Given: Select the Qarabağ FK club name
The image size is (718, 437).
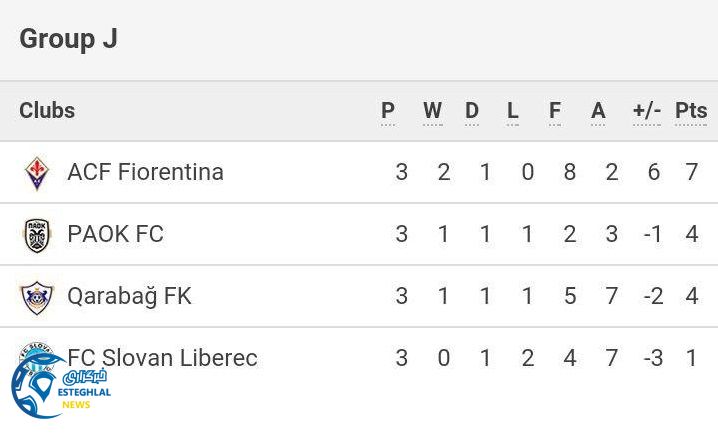Looking at the screenshot, I should [x=129, y=296].
